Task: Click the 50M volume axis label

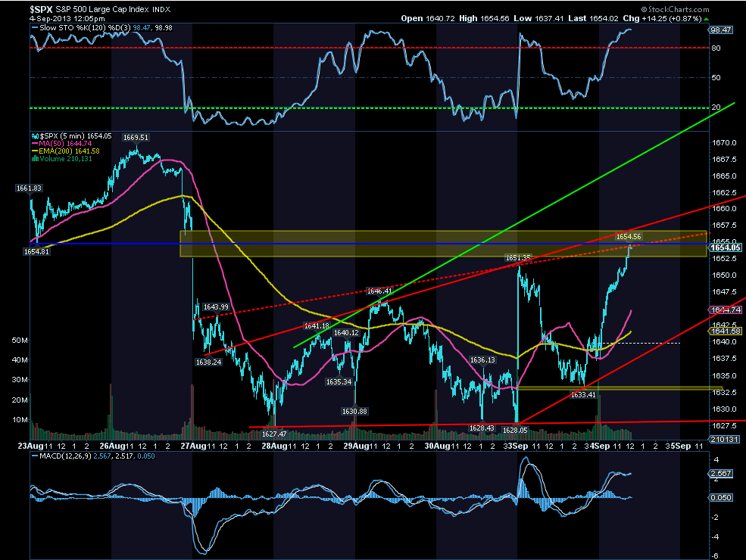Action: [x=20, y=341]
